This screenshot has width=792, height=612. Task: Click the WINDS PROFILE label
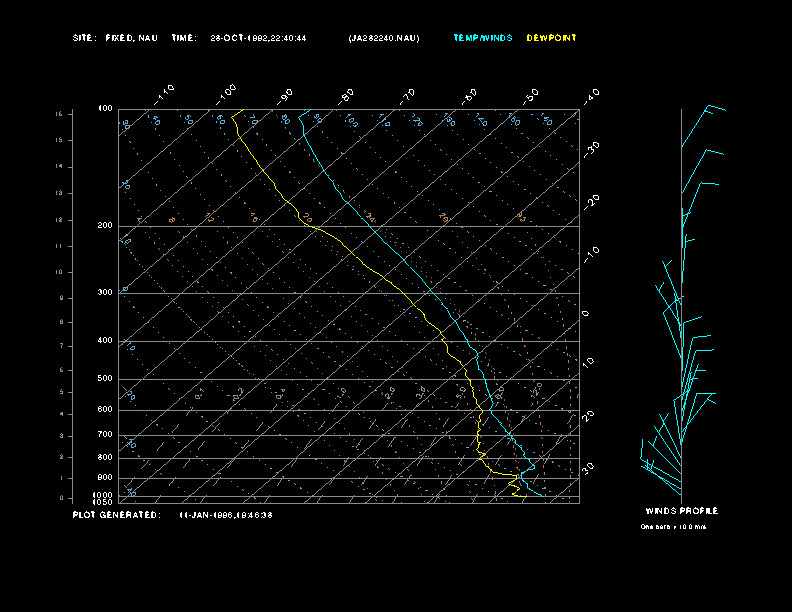click(x=681, y=511)
